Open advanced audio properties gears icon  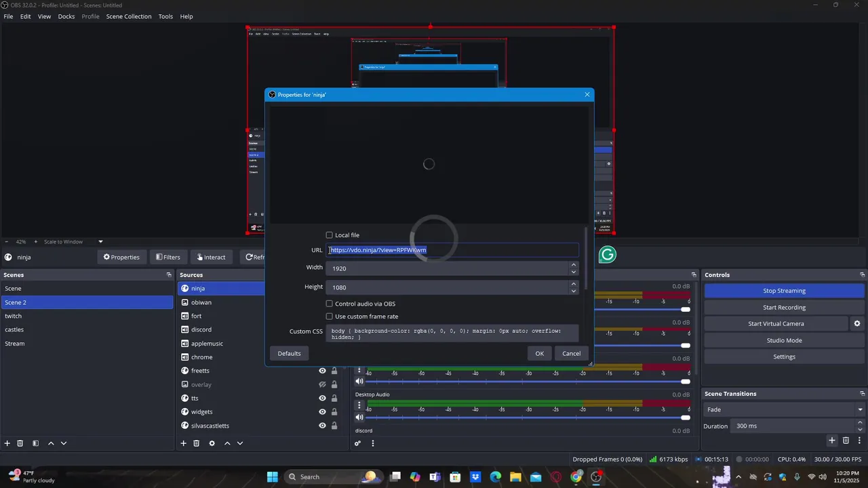(x=358, y=443)
